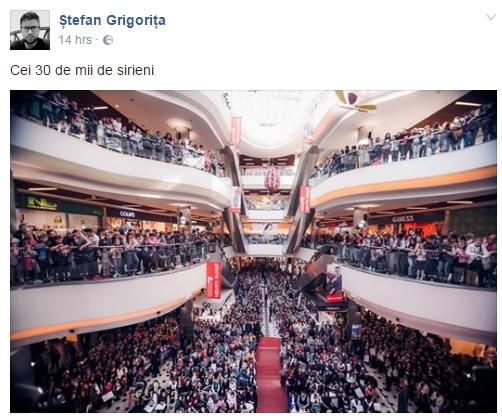
Task: Click the GUESS store sign in the photo
Action: pos(403,219)
